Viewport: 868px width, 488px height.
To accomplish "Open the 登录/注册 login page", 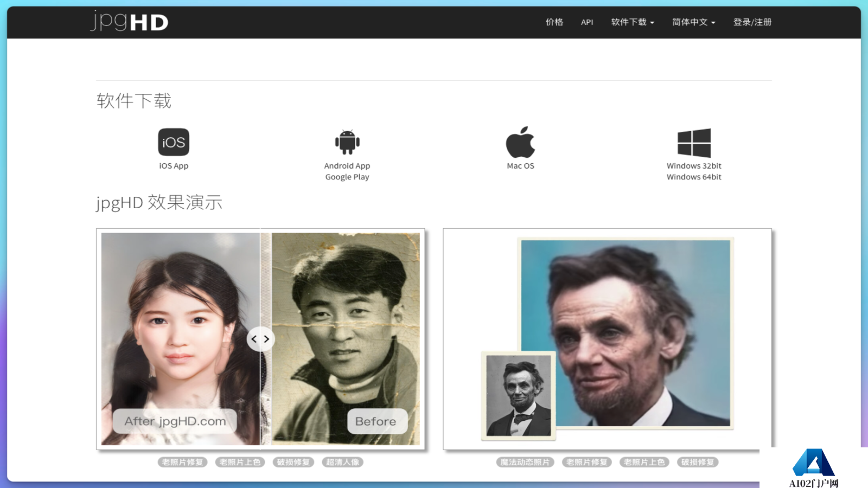I will 752,22.
